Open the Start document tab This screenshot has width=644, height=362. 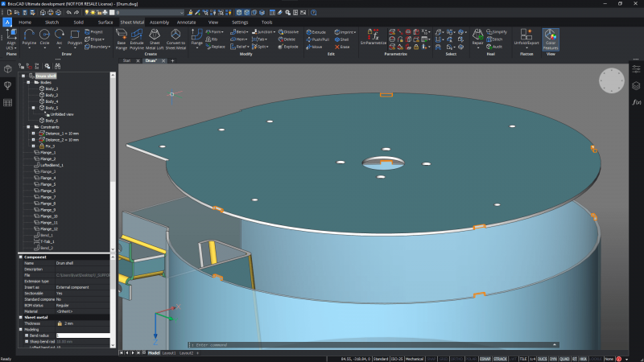(126, 60)
